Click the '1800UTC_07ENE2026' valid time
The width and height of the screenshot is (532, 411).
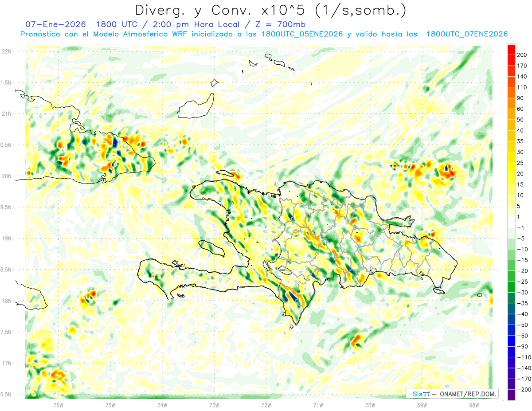tap(467, 34)
